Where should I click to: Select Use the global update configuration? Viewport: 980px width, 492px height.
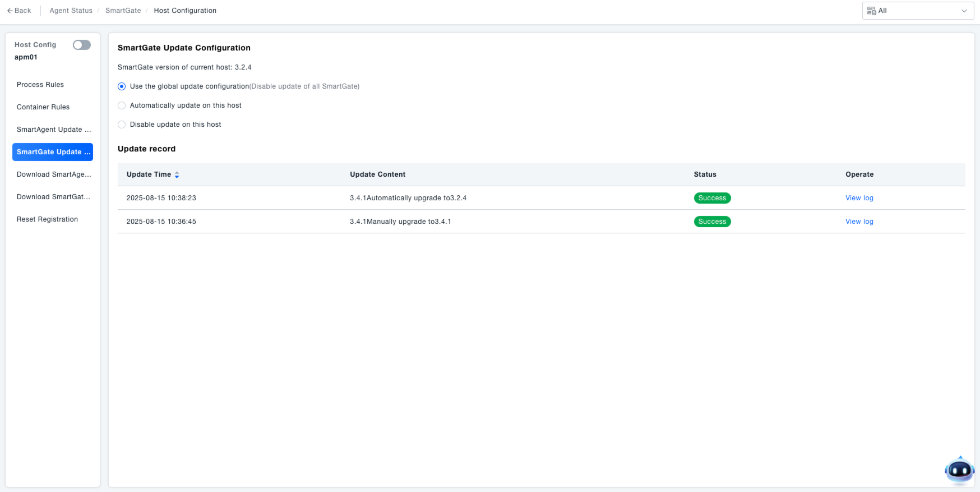(x=122, y=86)
